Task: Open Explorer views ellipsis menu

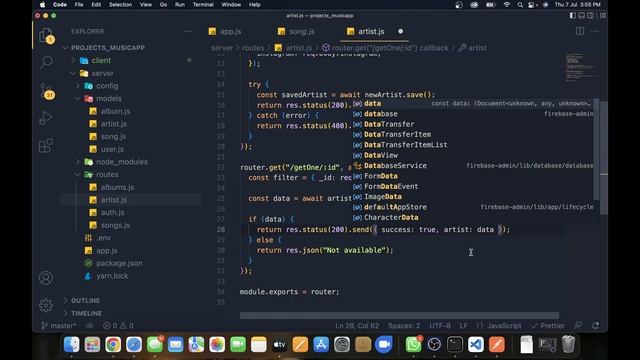Action: [x=188, y=31]
